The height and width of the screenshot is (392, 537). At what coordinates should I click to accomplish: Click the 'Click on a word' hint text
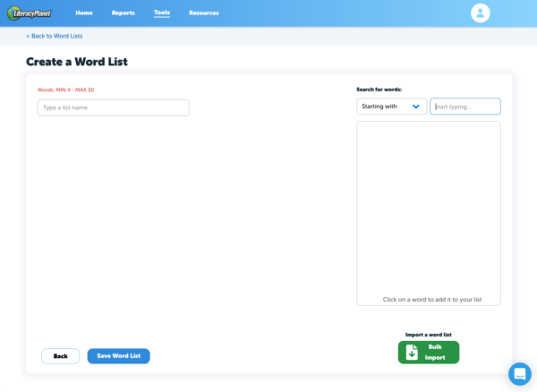tap(429, 299)
